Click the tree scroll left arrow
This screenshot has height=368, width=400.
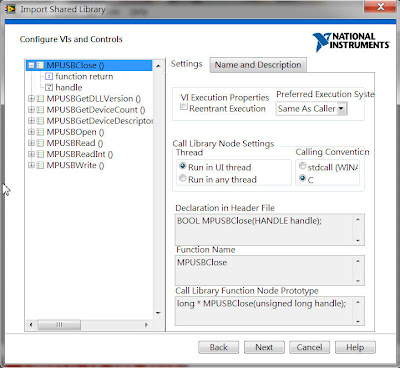[x=31, y=324]
